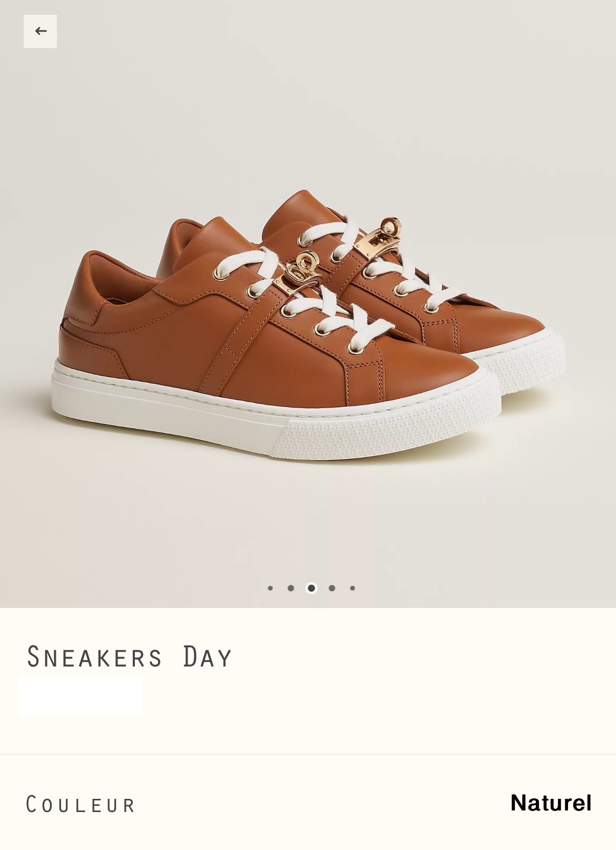This screenshot has width=616, height=850.
Task: Select the second carousel pagination dot
Action: click(x=291, y=588)
